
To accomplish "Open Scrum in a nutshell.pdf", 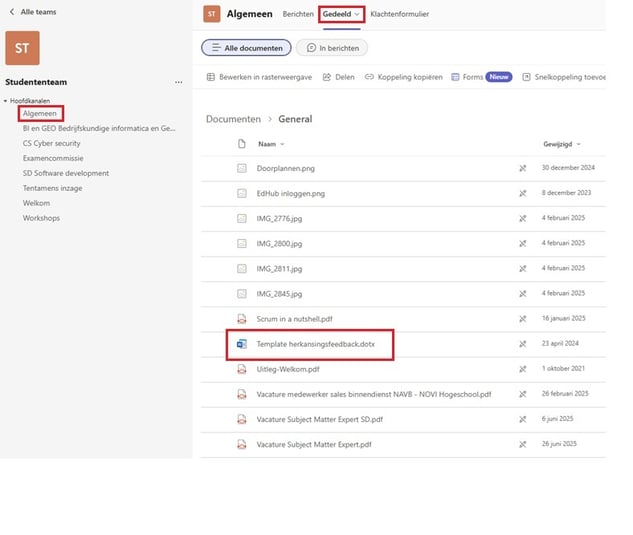I will [x=294, y=319].
